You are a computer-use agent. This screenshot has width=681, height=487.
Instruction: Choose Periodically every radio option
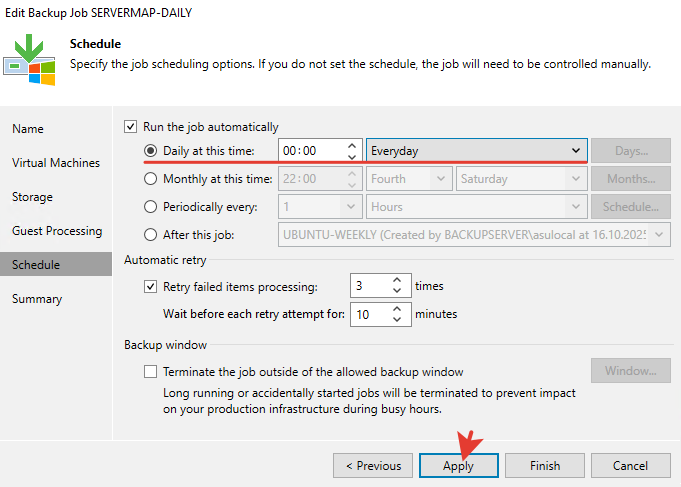tap(151, 207)
